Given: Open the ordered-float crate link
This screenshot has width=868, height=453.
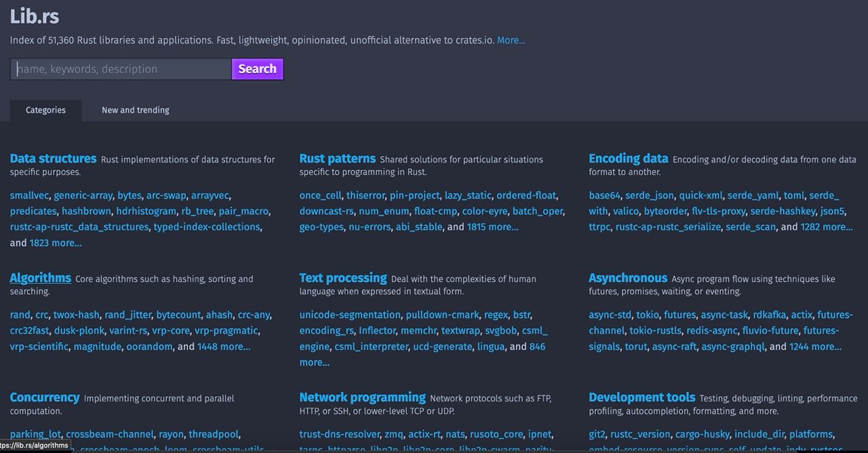Looking at the screenshot, I should (526, 195).
